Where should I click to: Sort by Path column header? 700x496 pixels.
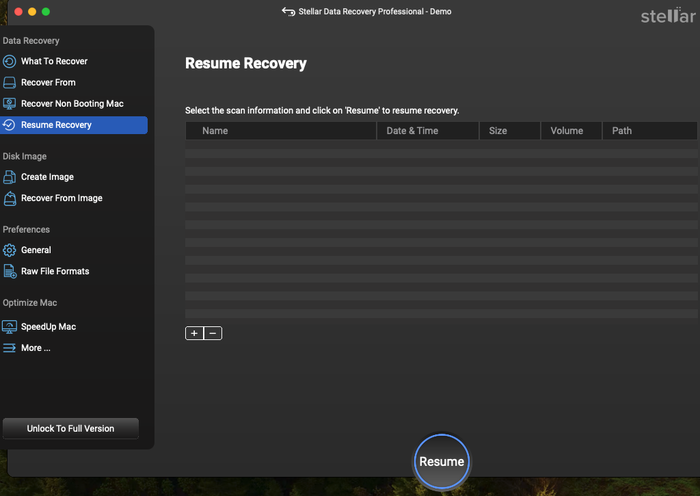650,131
